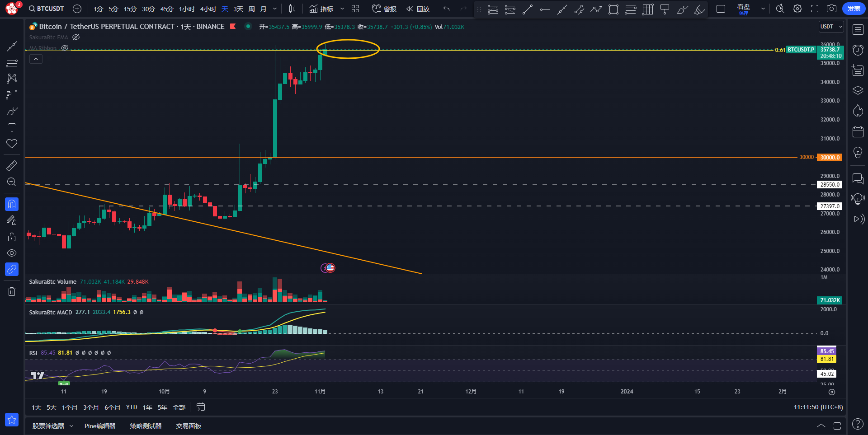
Task: Open the Fibonacci retracement tools
Action: 12,62
